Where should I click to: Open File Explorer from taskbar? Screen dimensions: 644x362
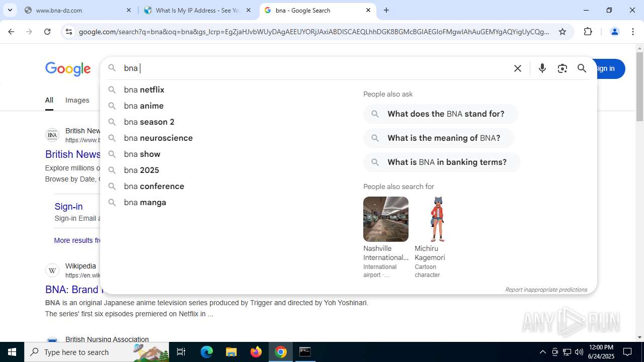point(231,352)
